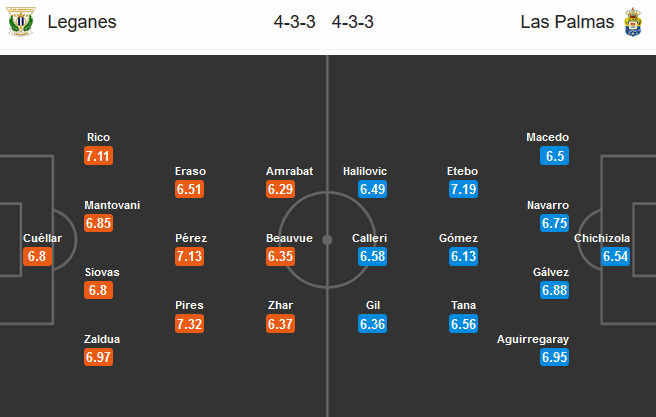
Task: Select Calleri's 6.58 rating badge
Action: pos(372,256)
